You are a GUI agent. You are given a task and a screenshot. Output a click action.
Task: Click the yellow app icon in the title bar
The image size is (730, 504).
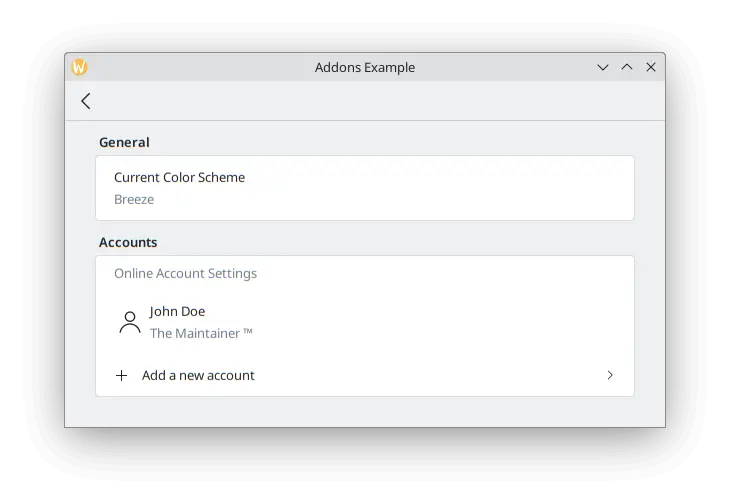coord(80,67)
